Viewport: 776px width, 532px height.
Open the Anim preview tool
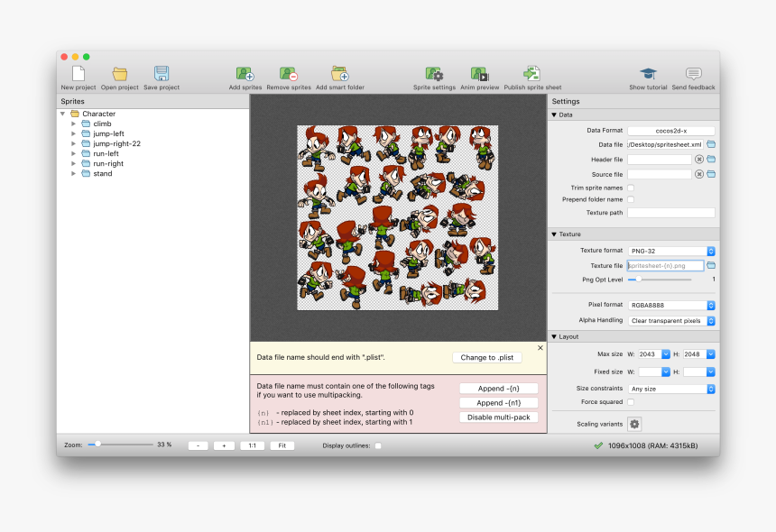click(x=479, y=74)
